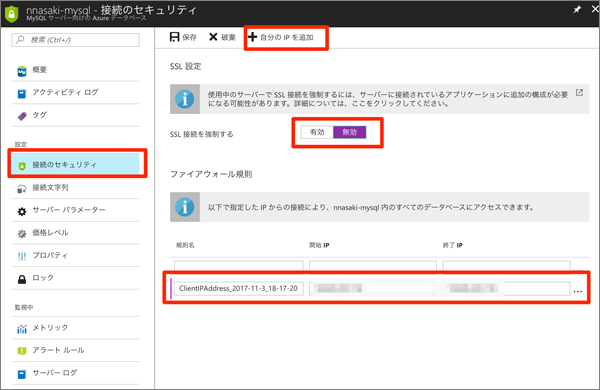Screen dimensions: 600x390
Task: Click the plus icon for adding IP
Action: pyautogui.click(x=252, y=37)
